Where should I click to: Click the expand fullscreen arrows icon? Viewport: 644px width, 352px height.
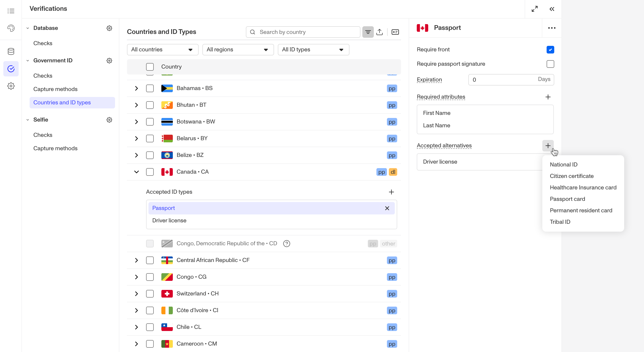pyautogui.click(x=534, y=9)
